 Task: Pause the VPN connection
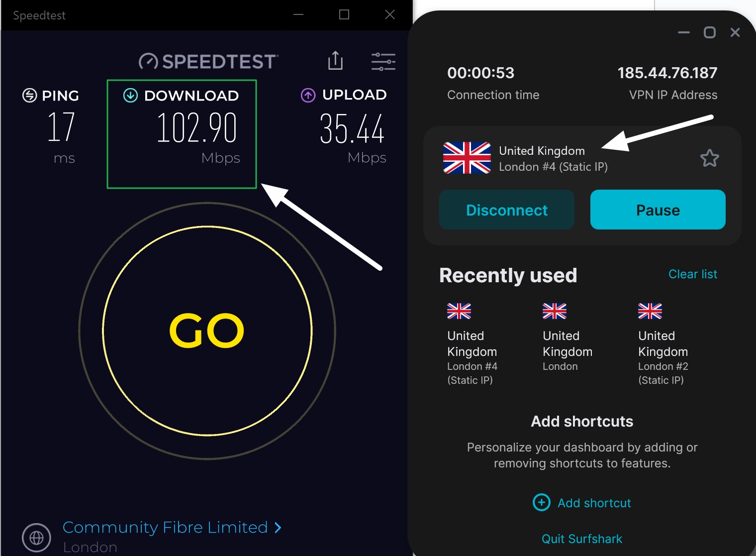click(x=658, y=210)
